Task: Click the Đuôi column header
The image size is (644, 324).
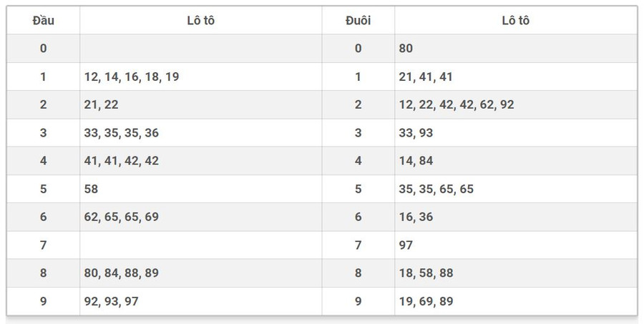Action: tap(358, 21)
